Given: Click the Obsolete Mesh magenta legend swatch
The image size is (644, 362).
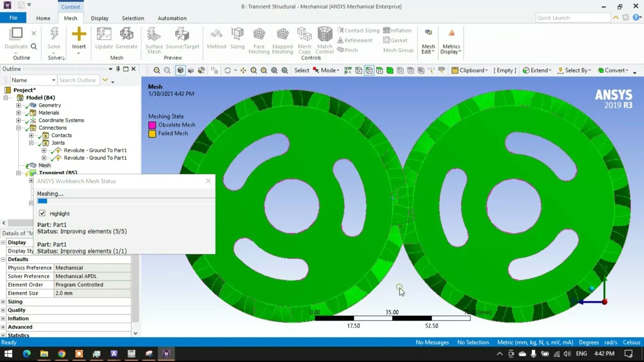Looking at the screenshot, I should pos(152,125).
